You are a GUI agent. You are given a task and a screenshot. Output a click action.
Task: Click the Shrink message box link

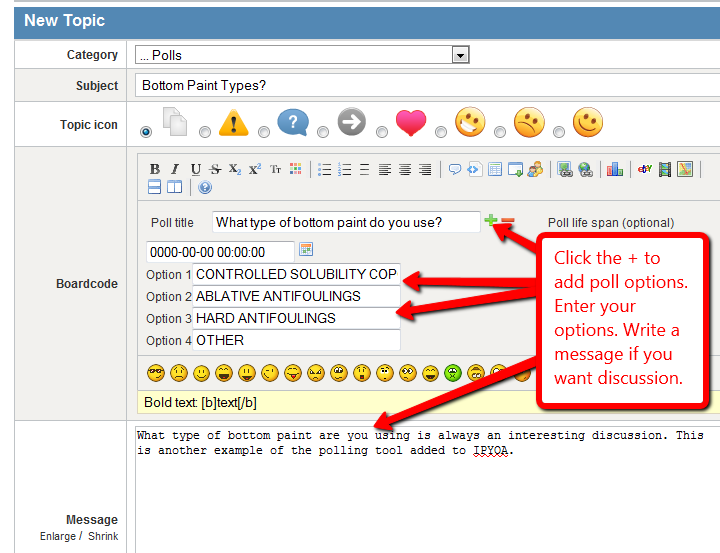point(102,537)
